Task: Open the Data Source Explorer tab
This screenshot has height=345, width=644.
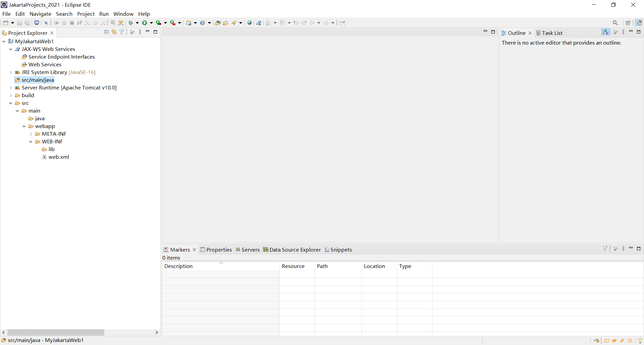Action: [x=292, y=250]
